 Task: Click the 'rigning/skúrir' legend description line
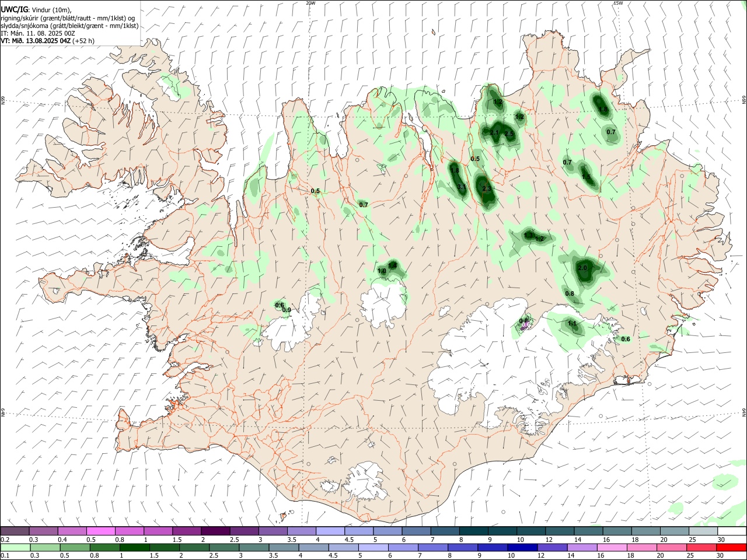(x=68, y=17)
